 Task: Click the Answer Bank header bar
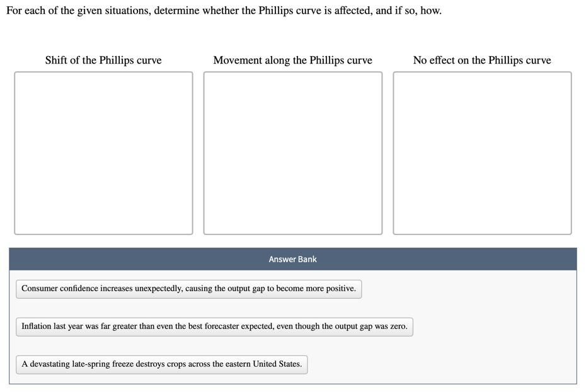click(292, 258)
